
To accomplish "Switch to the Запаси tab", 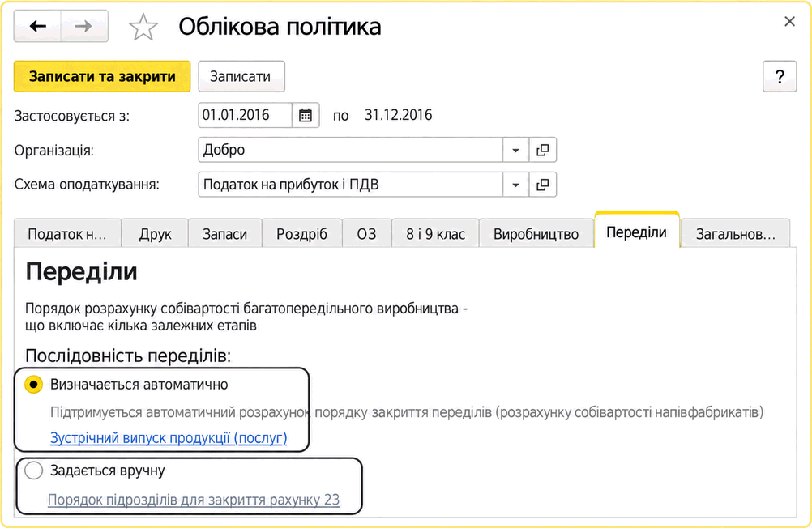I will click(224, 234).
